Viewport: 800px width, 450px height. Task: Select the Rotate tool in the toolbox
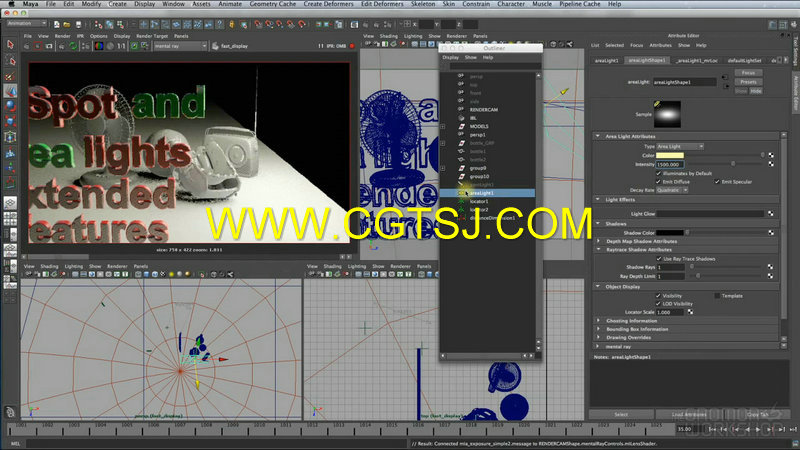point(10,106)
